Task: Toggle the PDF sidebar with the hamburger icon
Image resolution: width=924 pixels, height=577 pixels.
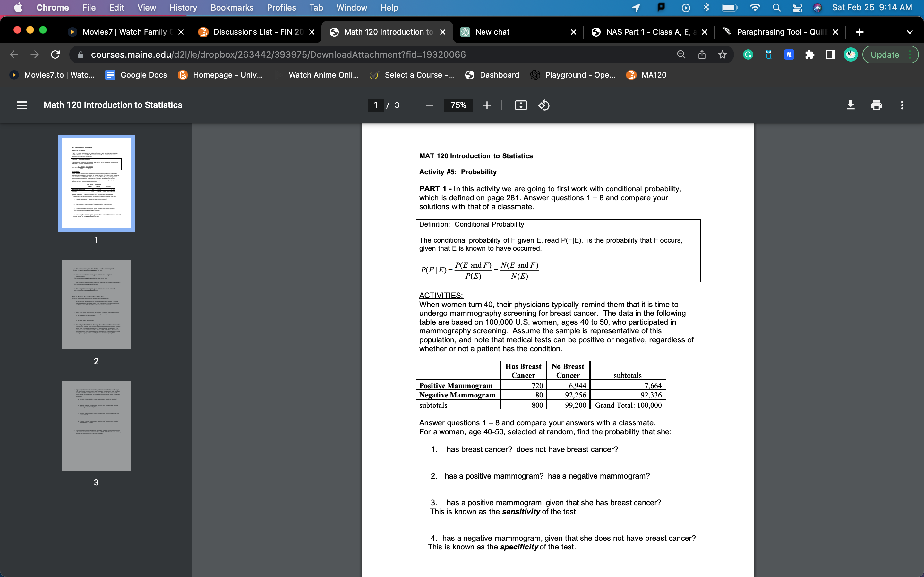Action: (21, 105)
